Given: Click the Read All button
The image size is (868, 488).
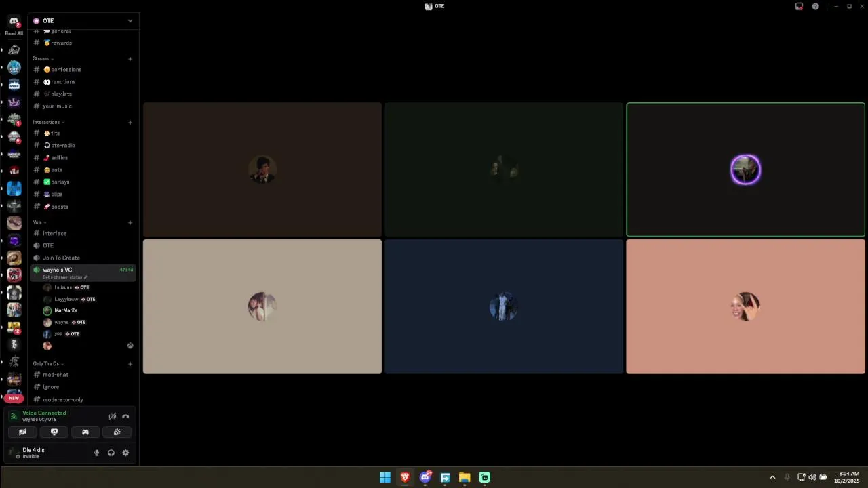Looking at the screenshot, I should (14, 33).
